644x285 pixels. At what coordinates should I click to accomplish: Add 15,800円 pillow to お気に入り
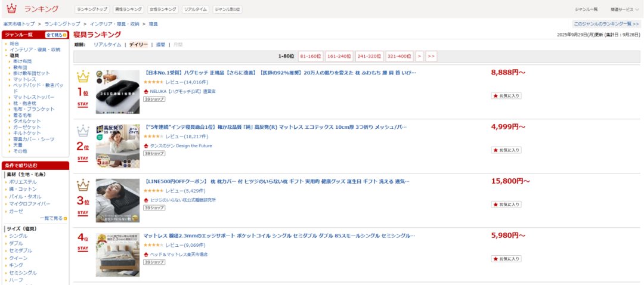pos(506,205)
